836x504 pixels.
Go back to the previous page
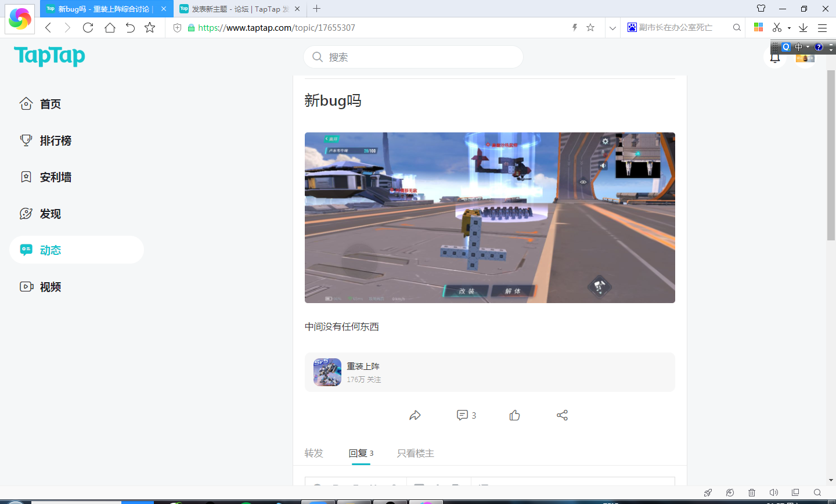pyautogui.click(x=48, y=27)
